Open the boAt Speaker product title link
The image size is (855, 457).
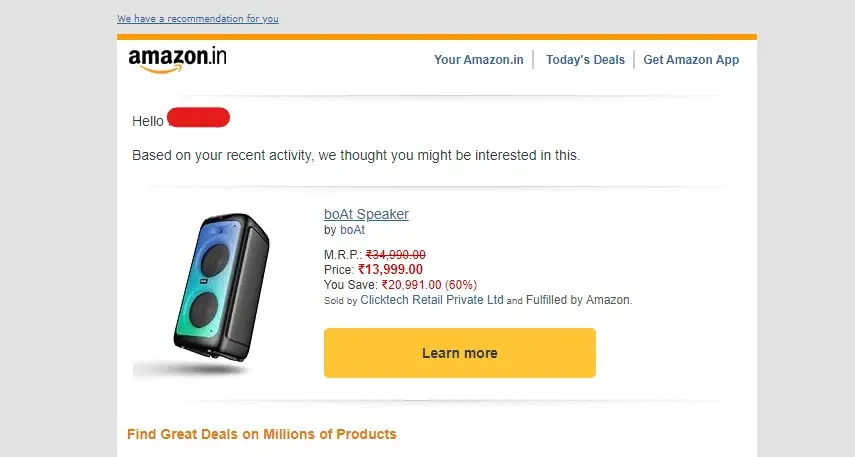366,214
